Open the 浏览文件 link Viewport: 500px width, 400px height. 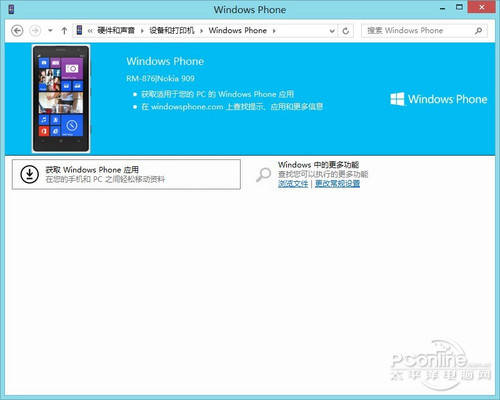point(293,184)
